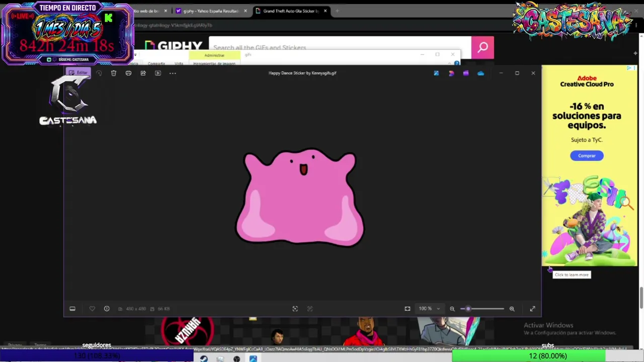Click the purple app icon beside OneDrive

466,73
